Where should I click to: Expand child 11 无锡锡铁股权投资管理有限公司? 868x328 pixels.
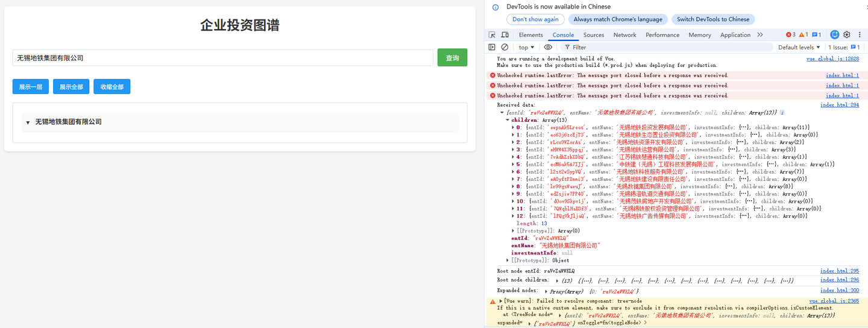pyautogui.click(x=513, y=209)
